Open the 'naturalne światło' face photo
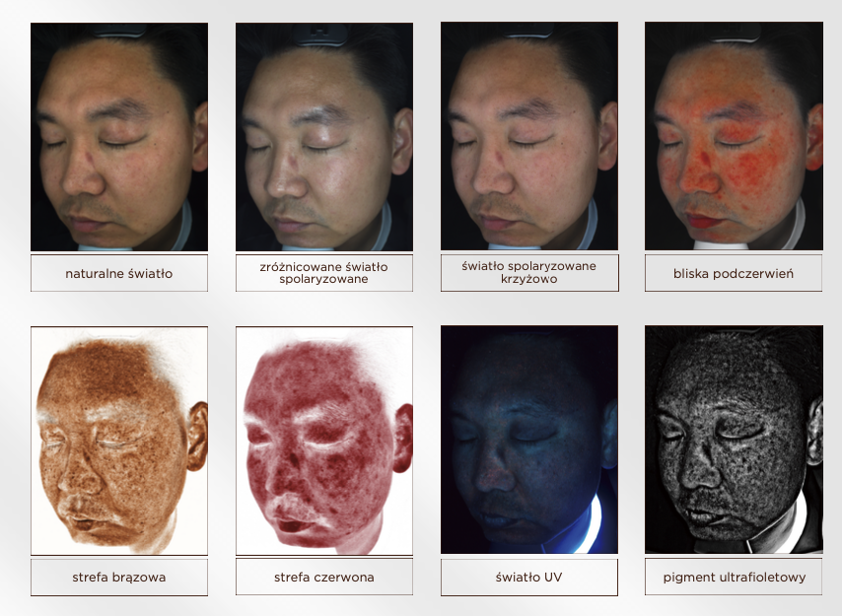 tap(118, 136)
